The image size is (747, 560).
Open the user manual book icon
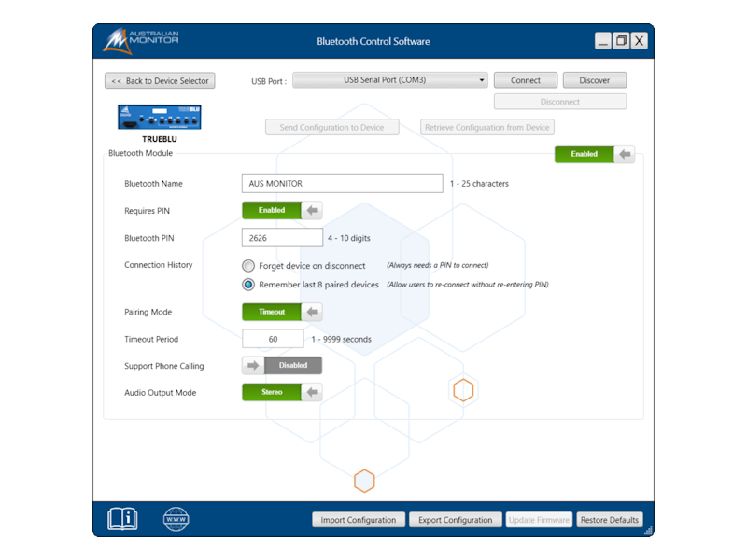122,519
